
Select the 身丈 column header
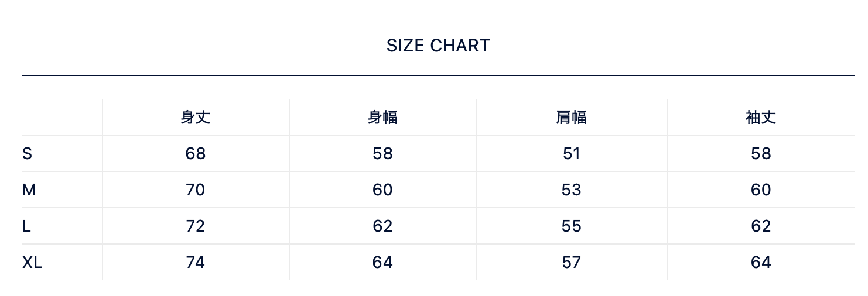coord(196,118)
